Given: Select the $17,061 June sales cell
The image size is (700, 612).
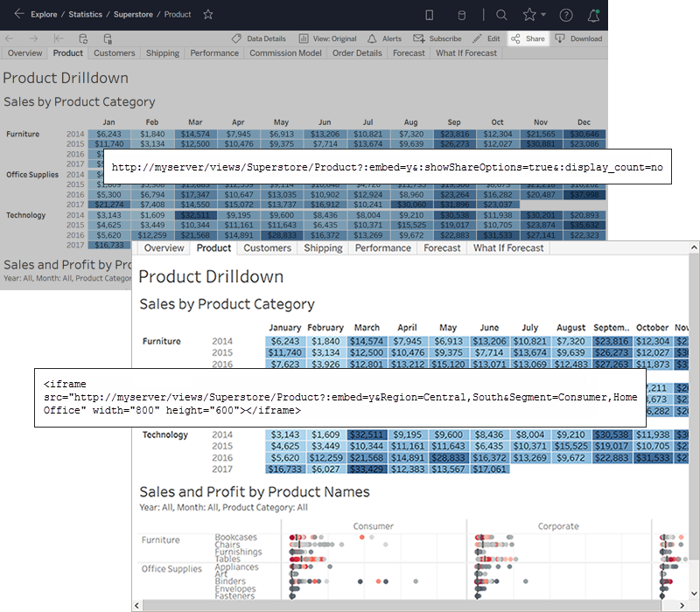Looking at the screenshot, I should 489,469.
